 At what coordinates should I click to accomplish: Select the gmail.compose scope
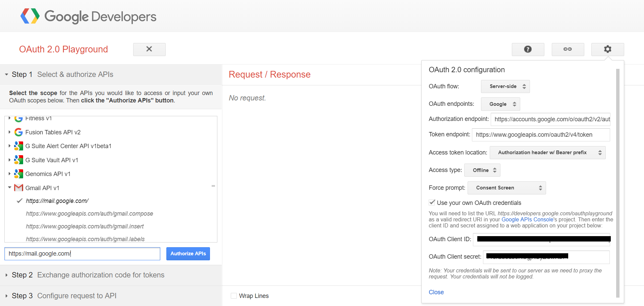89,214
